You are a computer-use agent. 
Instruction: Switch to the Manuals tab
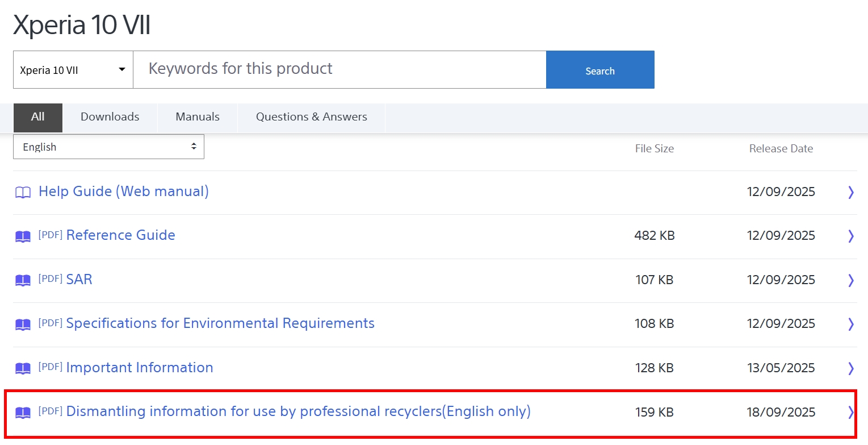tap(198, 117)
